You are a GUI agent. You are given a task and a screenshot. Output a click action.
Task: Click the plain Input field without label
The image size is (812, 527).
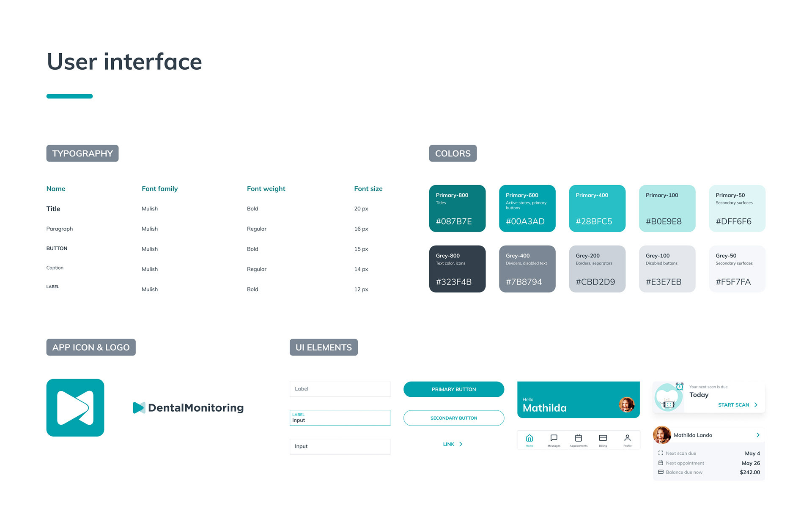[x=340, y=446]
